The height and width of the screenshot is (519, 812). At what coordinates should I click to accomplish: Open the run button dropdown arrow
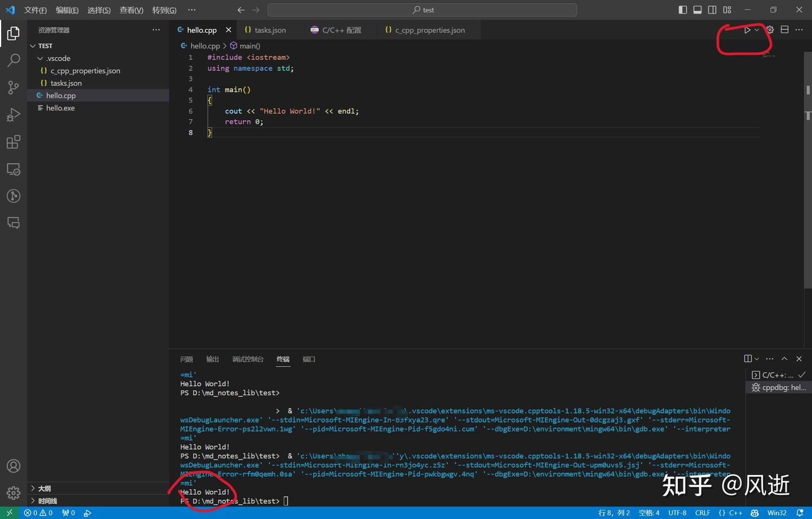pyautogui.click(x=756, y=30)
